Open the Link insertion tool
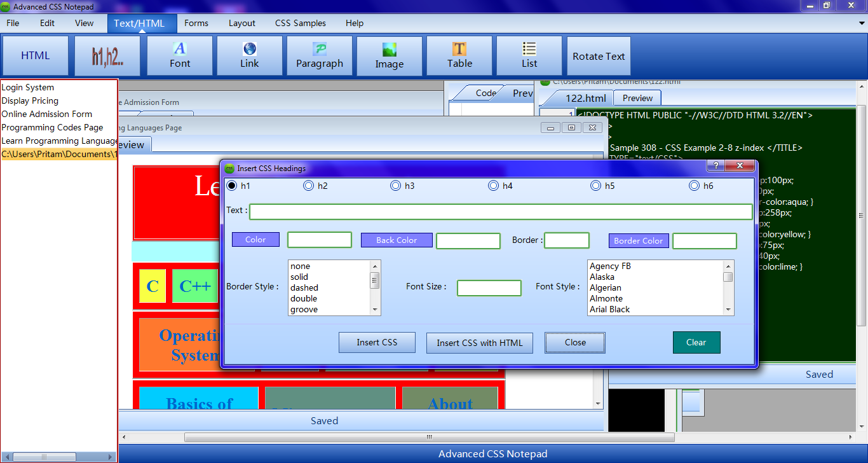 249,55
